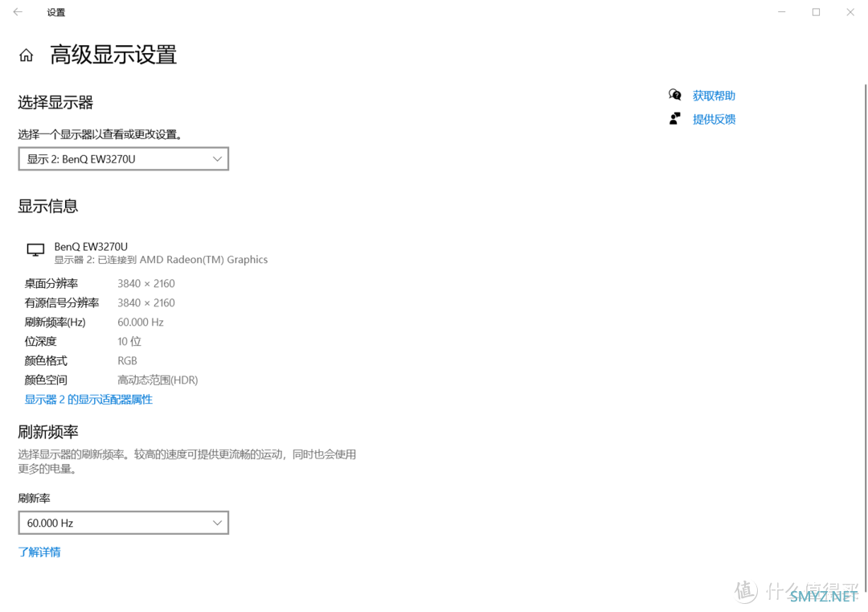Click the 提供反馈 feedback person icon
The height and width of the screenshot is (612, 868).
pyautogui.click(x=674, y=118)
